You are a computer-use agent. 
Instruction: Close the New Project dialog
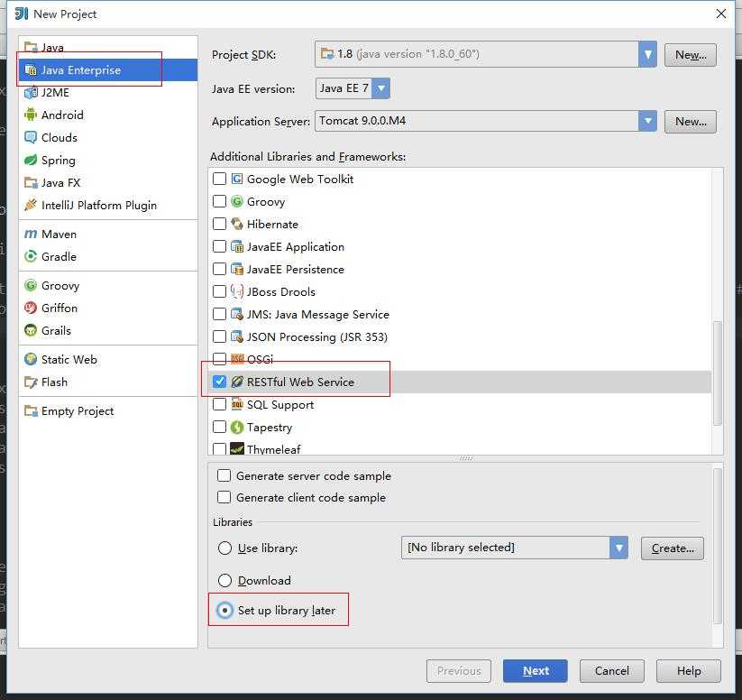[720, 14]
